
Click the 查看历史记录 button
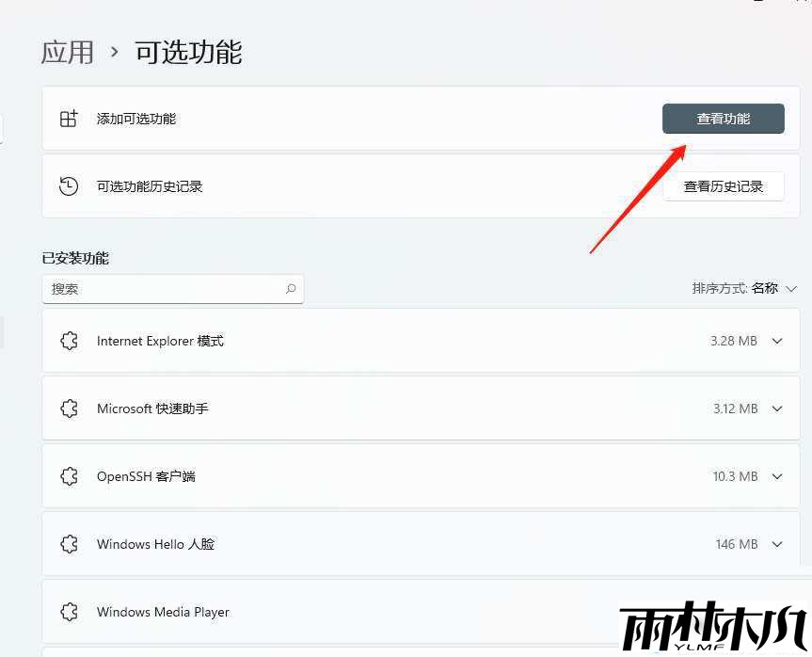pos(724,186)
